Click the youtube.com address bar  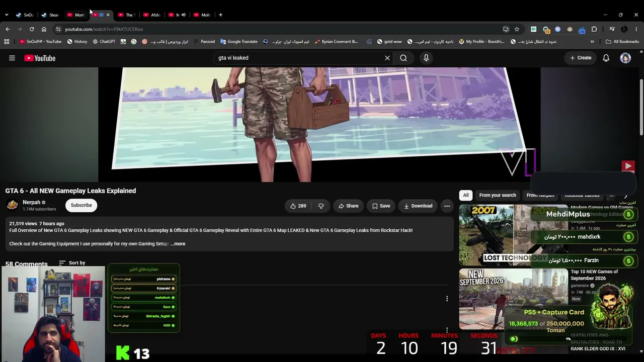[x=282, y=29]
